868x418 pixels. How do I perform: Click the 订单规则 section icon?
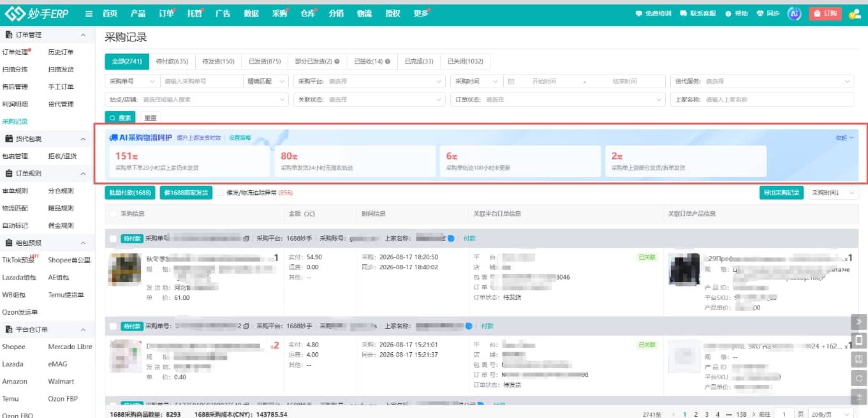pyautogui.click(x=9, y=174)
